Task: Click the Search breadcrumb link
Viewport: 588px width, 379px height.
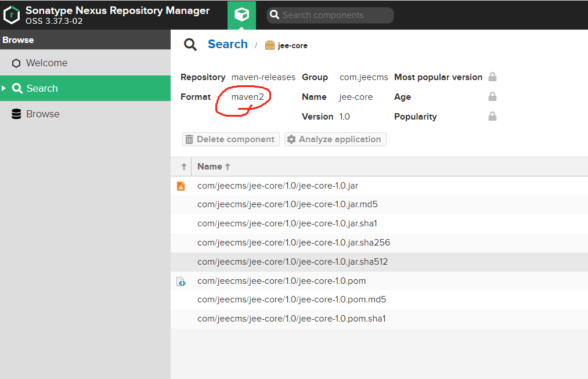Action: (228, 44)
